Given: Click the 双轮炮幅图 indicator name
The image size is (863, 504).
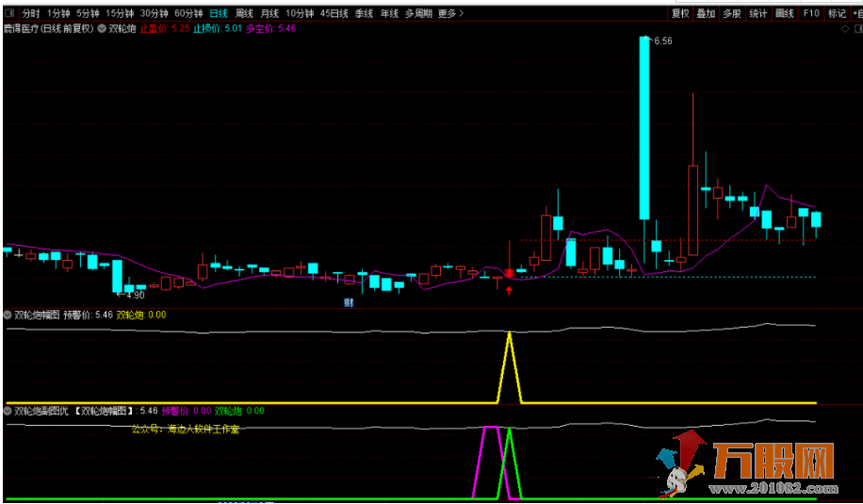Looking at the screenshot, I should coord(37,316).
